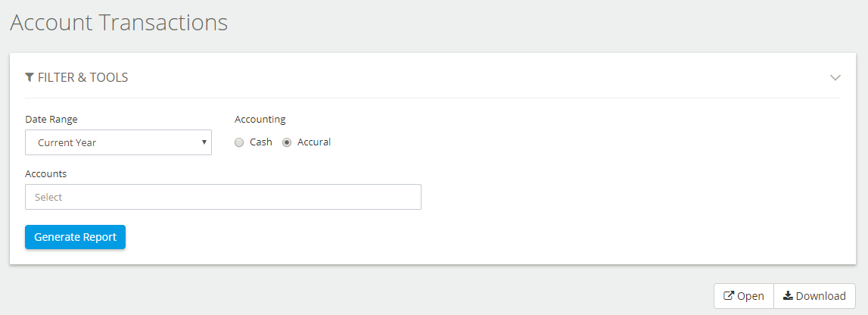The image size is (868, 315).
Task: Click the Generate Report button
Action: (x=75, y=237)
